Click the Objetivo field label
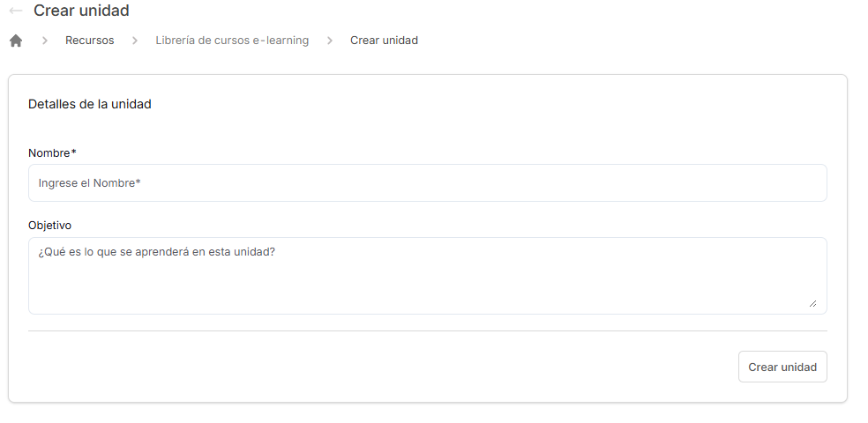The height and width of the screenshot is (423, 868). (x=49, y=226)
